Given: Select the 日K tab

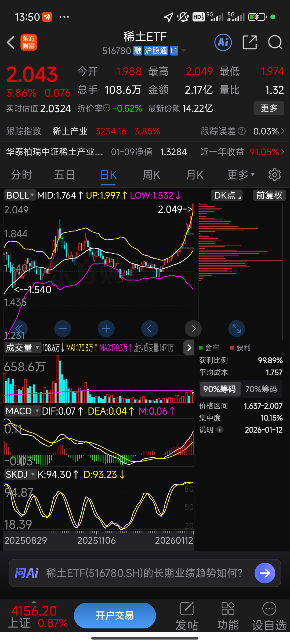Looking at the screenshot, I should pyautogui.click(x=108, y=175).
